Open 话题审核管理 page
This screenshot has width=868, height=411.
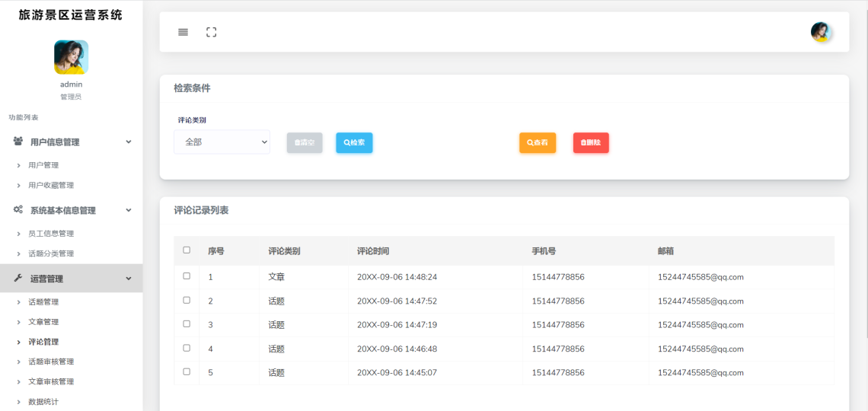click(52, 362)
